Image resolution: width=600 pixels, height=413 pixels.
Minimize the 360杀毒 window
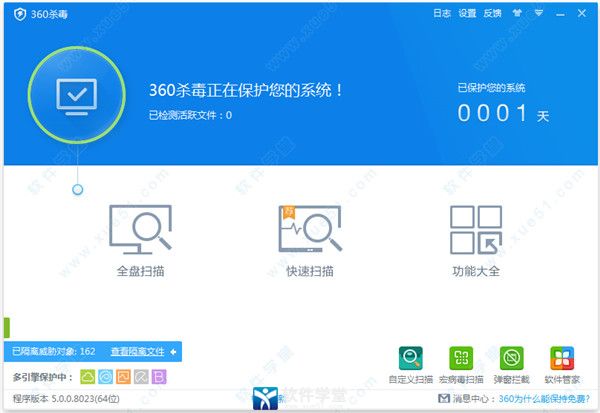(560, 15)
